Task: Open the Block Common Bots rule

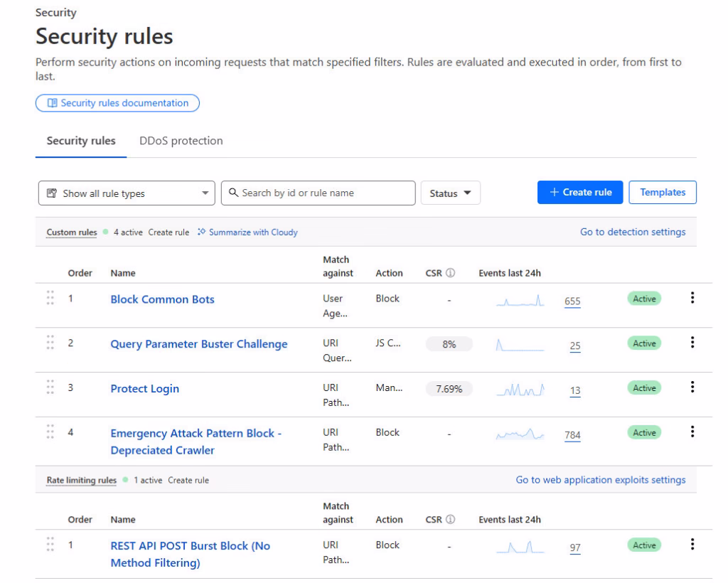Action: pos(163,299)
